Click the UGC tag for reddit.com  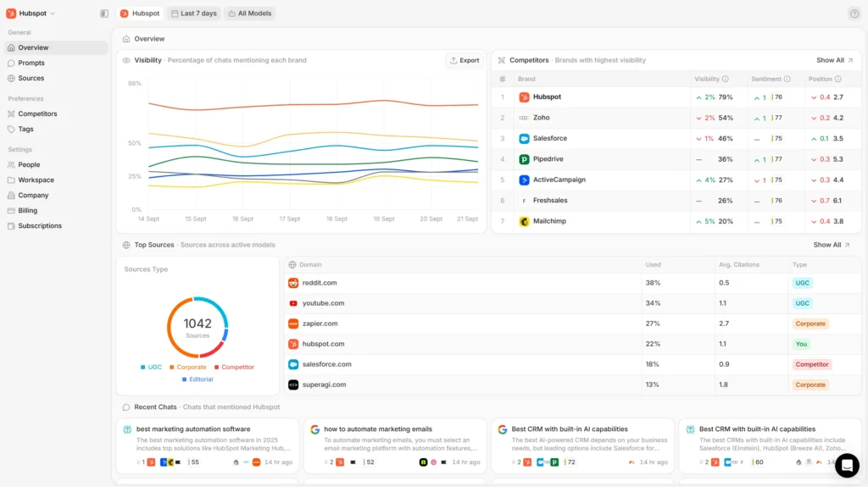[x=802, y=283]
